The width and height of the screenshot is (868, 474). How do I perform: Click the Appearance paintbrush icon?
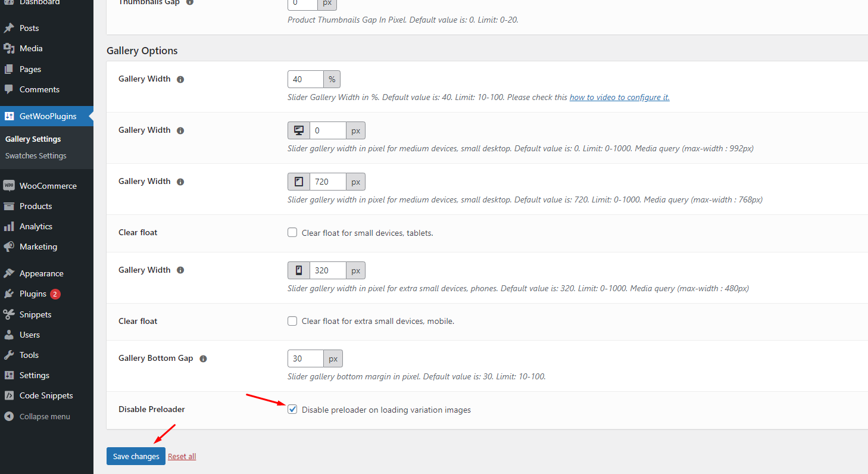coord(9,273)
